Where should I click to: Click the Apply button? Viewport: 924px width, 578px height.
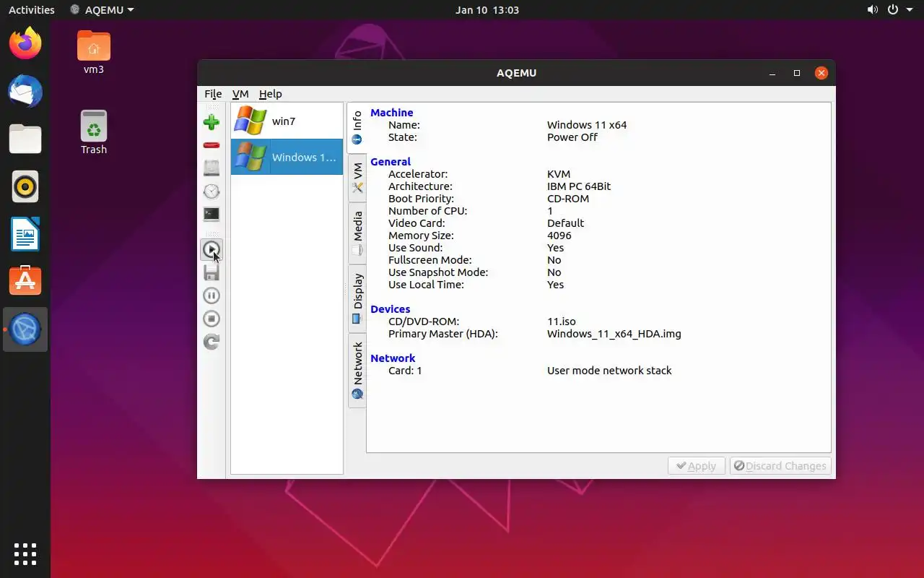(x=696, y=466)
